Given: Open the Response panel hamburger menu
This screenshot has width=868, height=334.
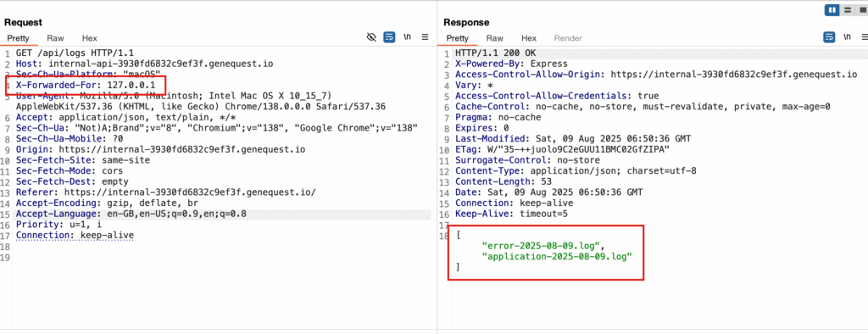Looking at the screenshot, I should tap(865, 37).
